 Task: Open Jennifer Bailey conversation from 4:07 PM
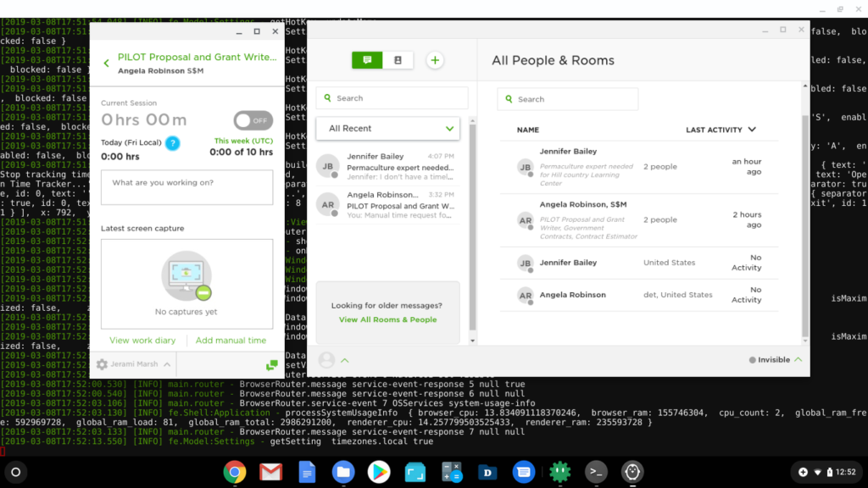point(387,167)
